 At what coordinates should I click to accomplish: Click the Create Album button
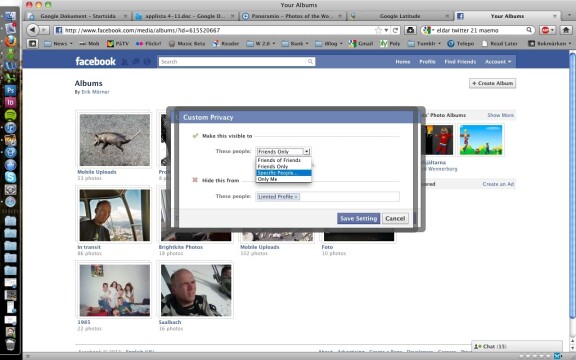[492, 83]
